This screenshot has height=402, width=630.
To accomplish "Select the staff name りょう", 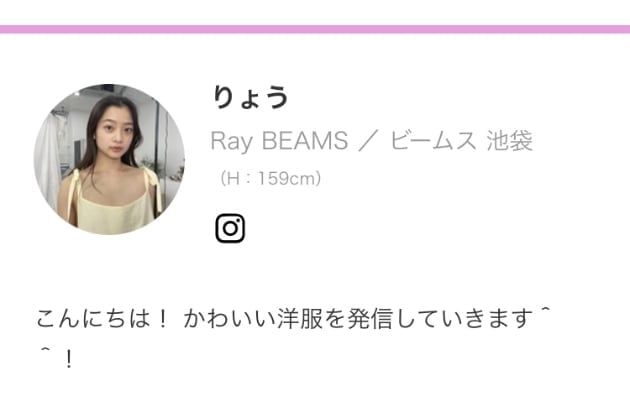I will (251, 97).
